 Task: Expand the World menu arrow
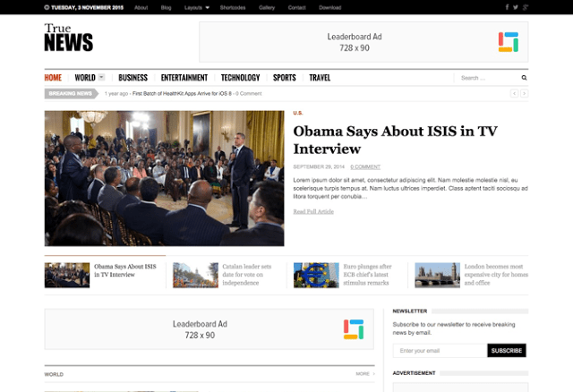[x=102, y=78]
